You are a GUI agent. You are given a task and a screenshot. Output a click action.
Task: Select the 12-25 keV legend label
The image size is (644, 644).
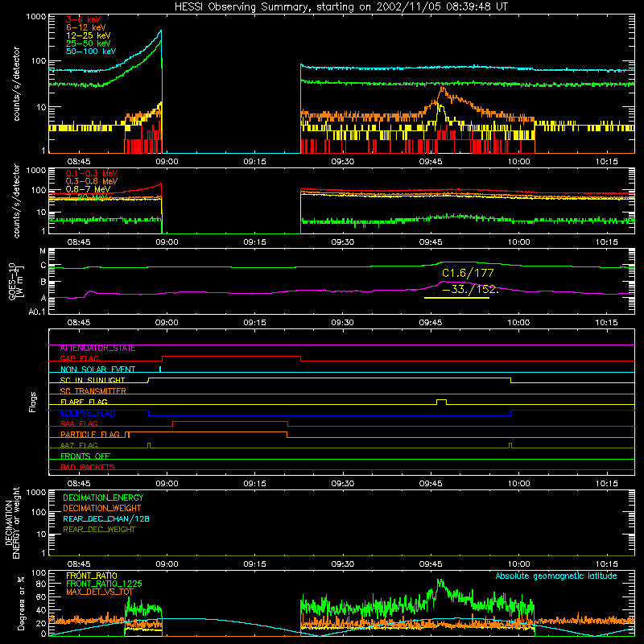tap(89, 35)
